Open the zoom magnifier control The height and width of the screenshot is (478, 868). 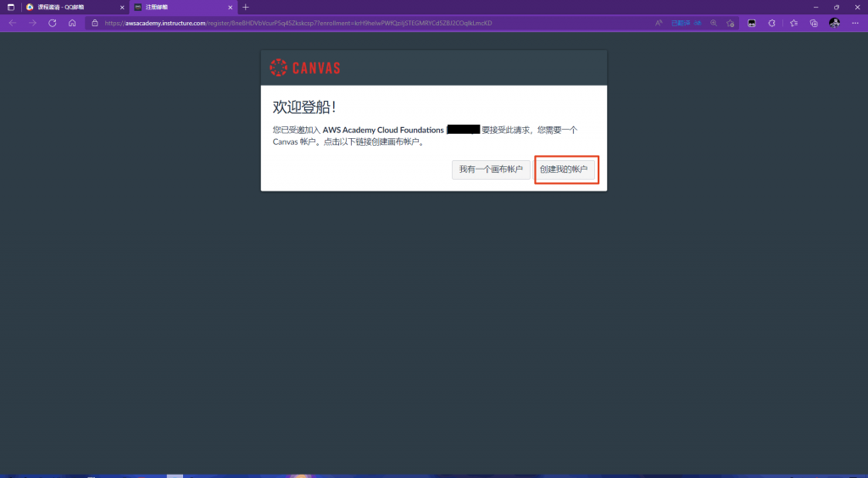point(714,23)
